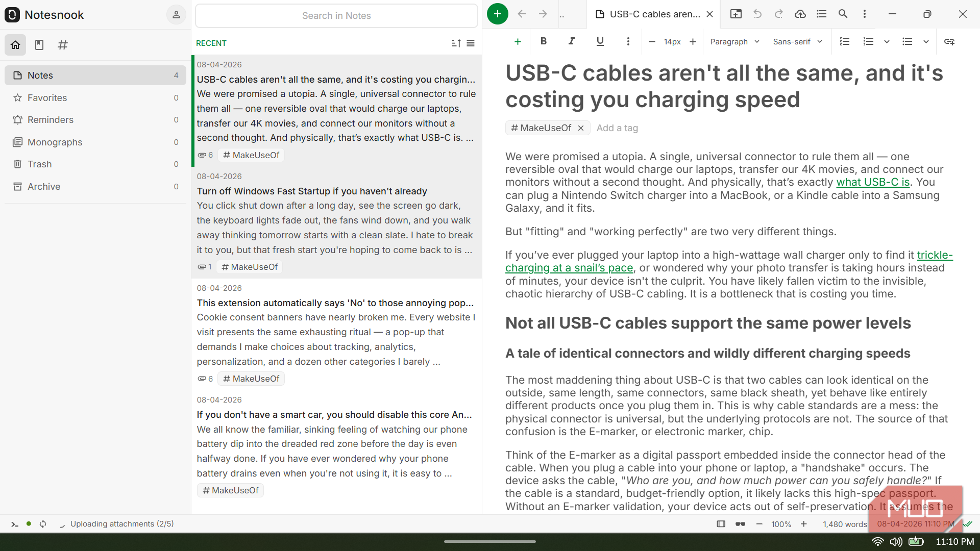Show more formatting tools in toolbar

point(628,41)
